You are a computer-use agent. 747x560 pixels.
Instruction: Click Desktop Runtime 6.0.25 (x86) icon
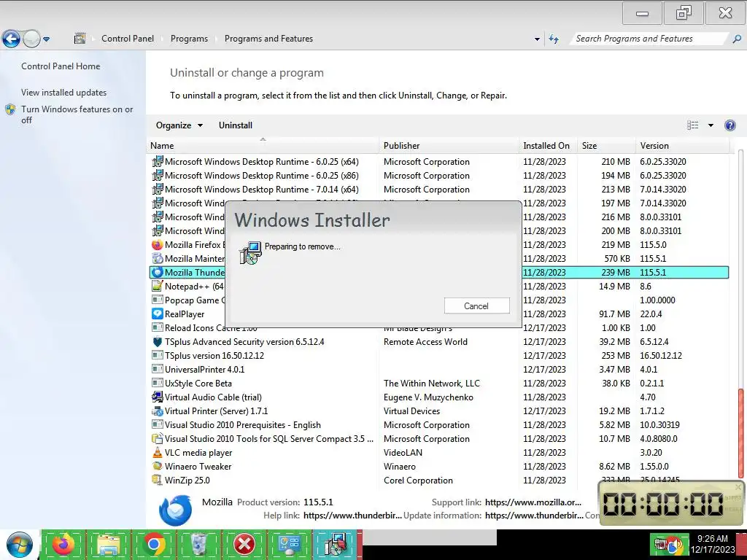coord(158,175)
